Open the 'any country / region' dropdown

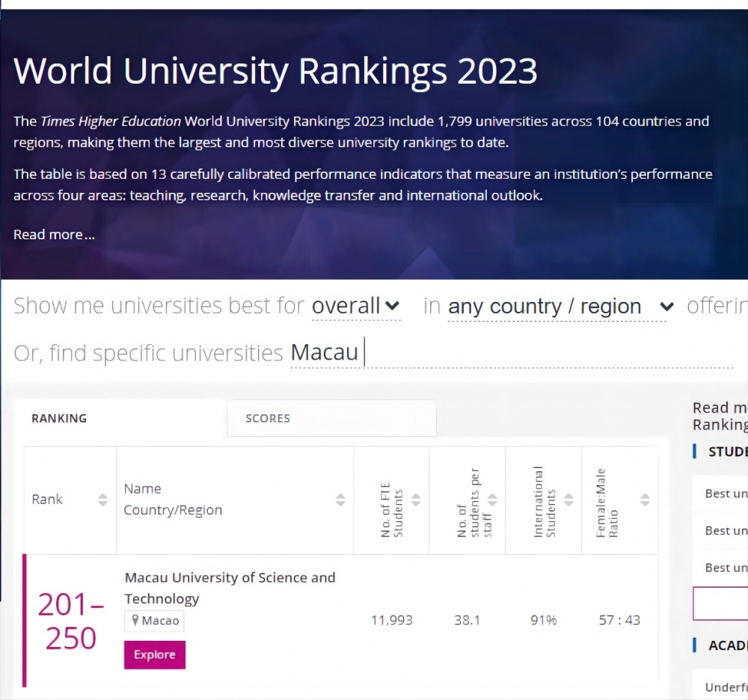pos(561,306)
